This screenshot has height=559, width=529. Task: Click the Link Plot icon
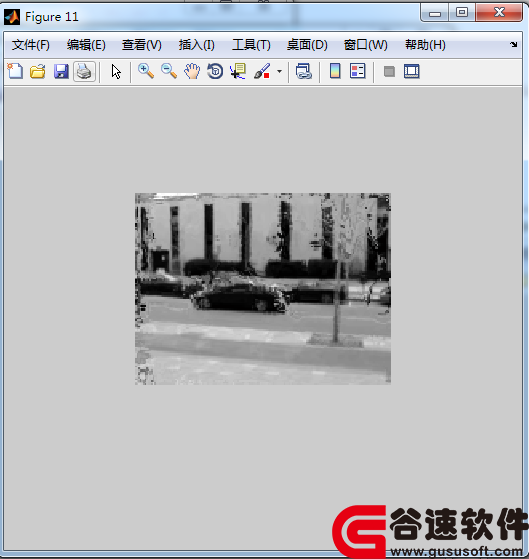[x=304, y=72]
